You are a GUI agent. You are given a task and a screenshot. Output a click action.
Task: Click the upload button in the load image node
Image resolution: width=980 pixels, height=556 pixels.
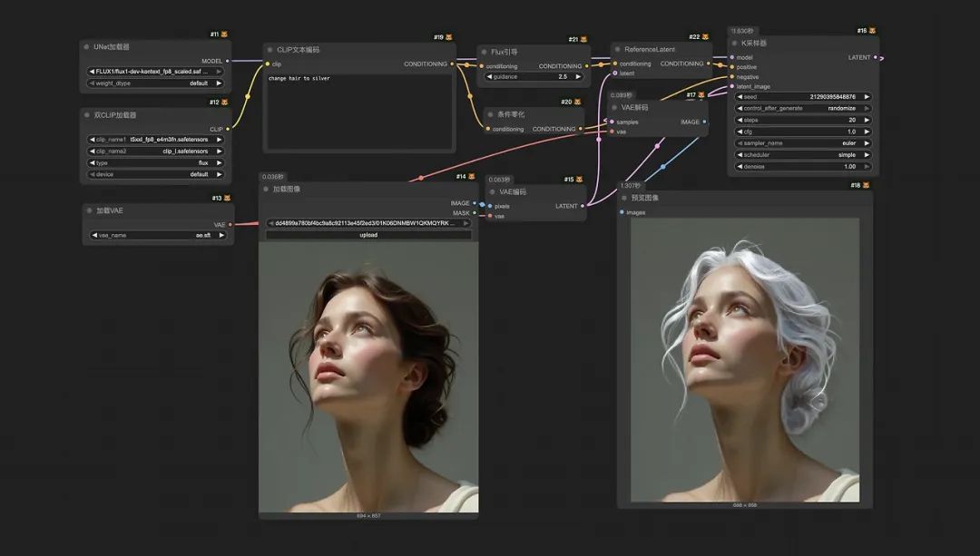coord(368,235)
